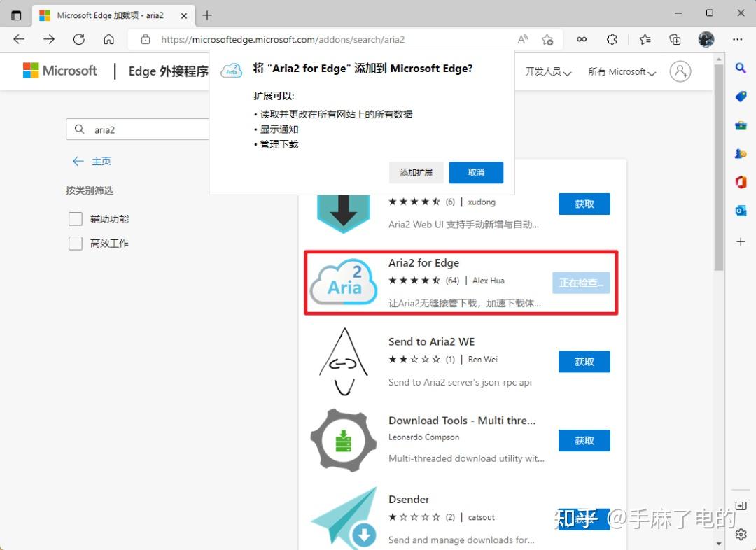The width and height of the screenshot is (756, 550).
Task: Click the down arrow Aria2 thumbnail
Action: pos(344,213)
